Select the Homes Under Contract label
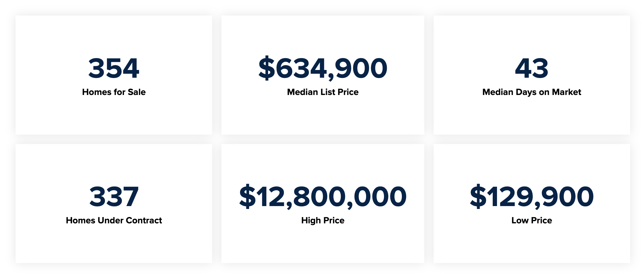 [x=114, y=220]
